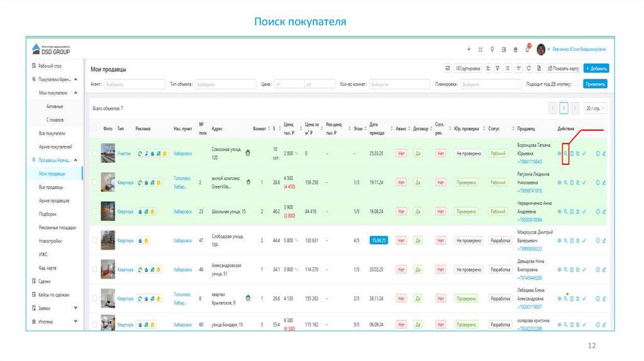This screenshot has width=644, height=361.
Task: Go to 'Рабочий стол' in sidebar
Action: pos(49,66)
